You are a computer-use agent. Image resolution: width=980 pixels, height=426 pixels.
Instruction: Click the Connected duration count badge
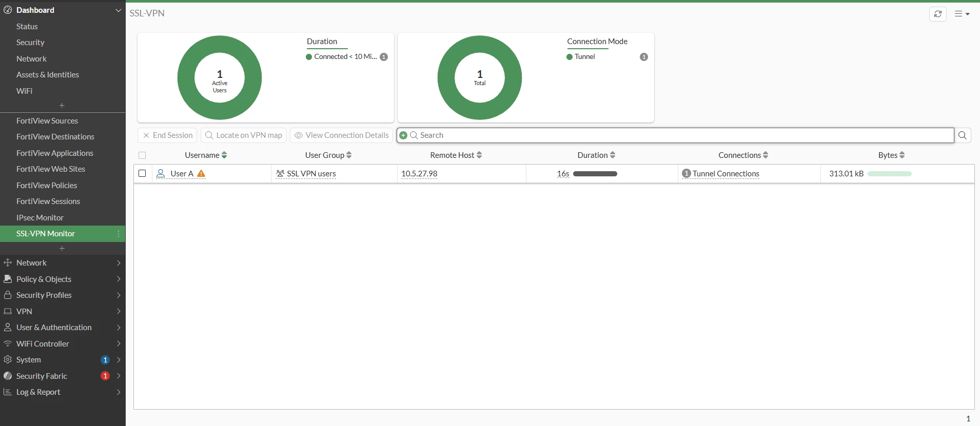[x=384, y=57]
